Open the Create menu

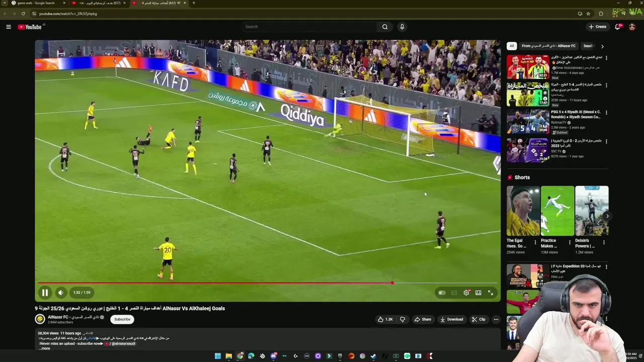pyautogui.click(x=598, y=27)
